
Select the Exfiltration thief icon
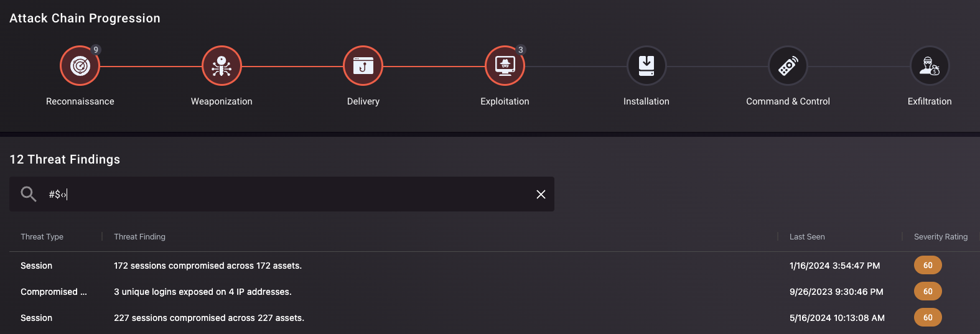point(930,66)
